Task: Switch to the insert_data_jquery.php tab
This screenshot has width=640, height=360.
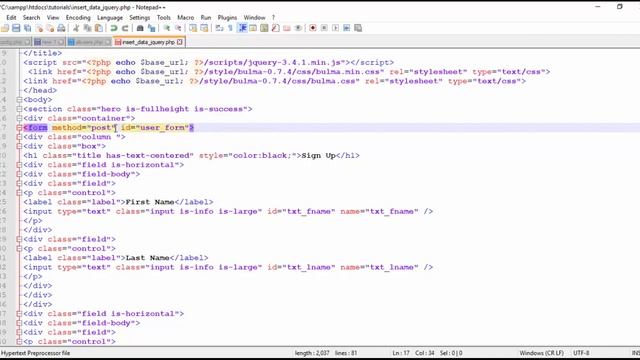Action: click(x=149, y=42)
